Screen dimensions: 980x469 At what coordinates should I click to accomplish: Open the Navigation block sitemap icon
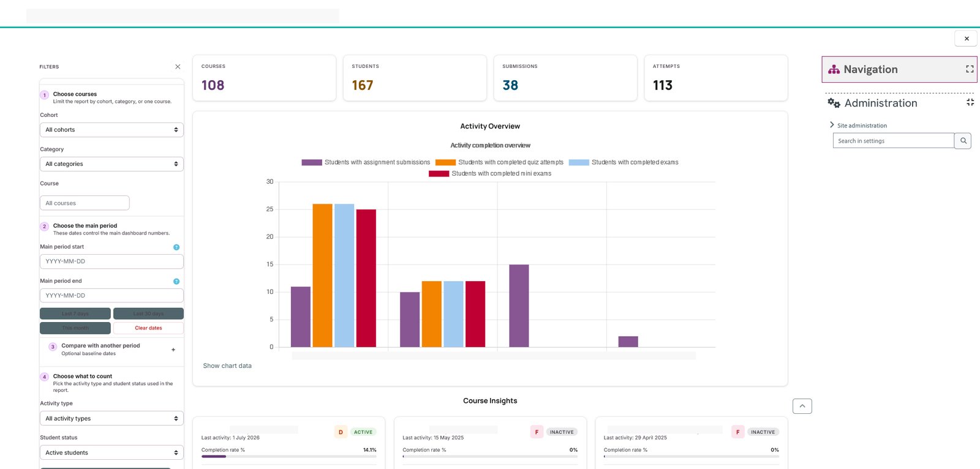[834, 69]
